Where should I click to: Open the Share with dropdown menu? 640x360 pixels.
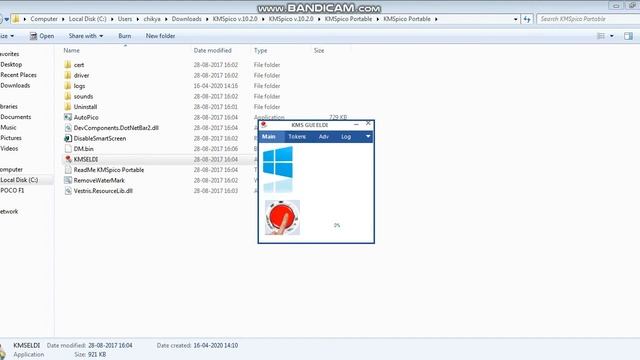pos(86,36)
